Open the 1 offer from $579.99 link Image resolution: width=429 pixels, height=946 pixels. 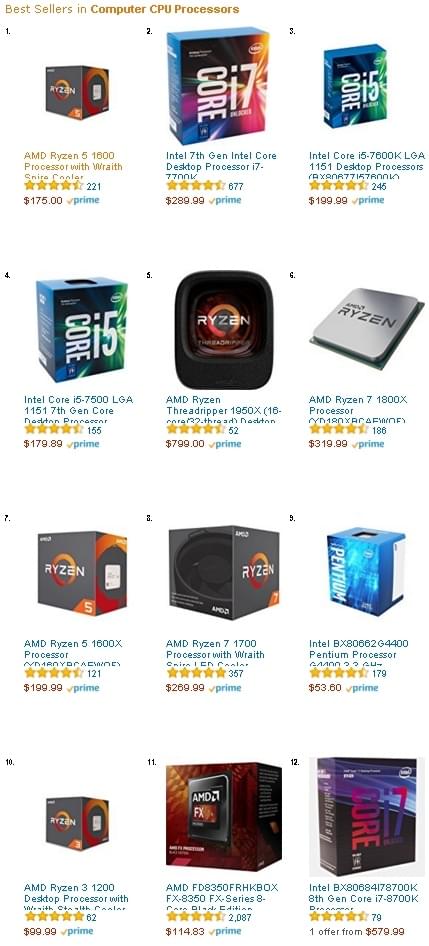click(357, 932)
